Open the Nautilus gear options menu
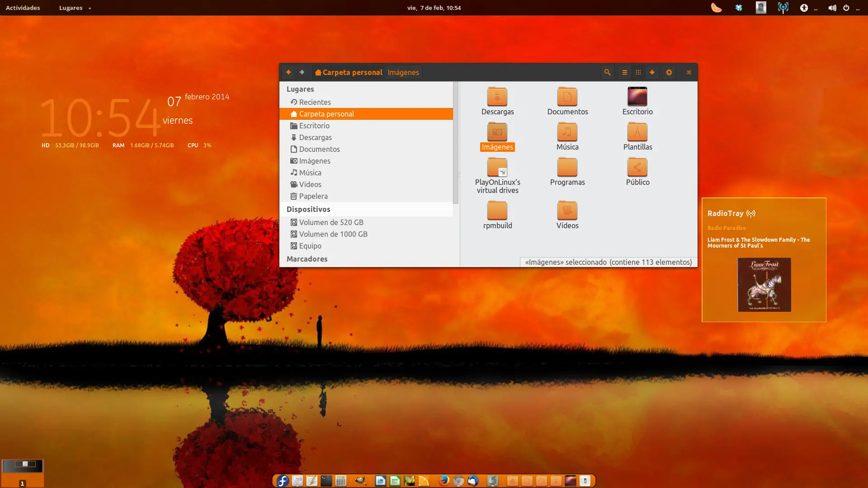Image resolution: width=868 pixels, height=488 pixels. [669, 72]
